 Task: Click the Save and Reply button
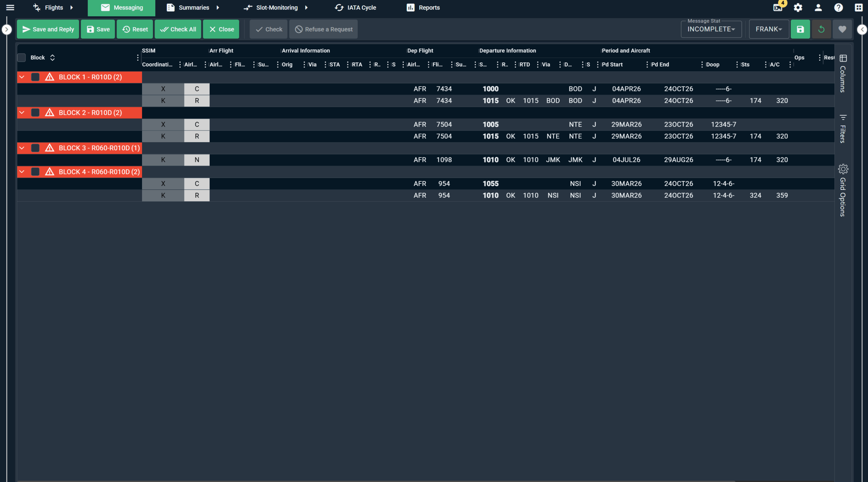click(48, 29)
